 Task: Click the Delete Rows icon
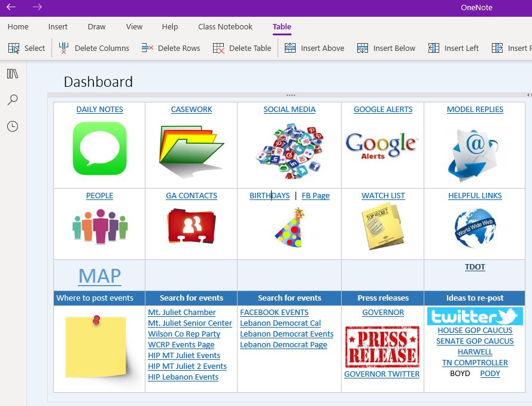[147, 48]
